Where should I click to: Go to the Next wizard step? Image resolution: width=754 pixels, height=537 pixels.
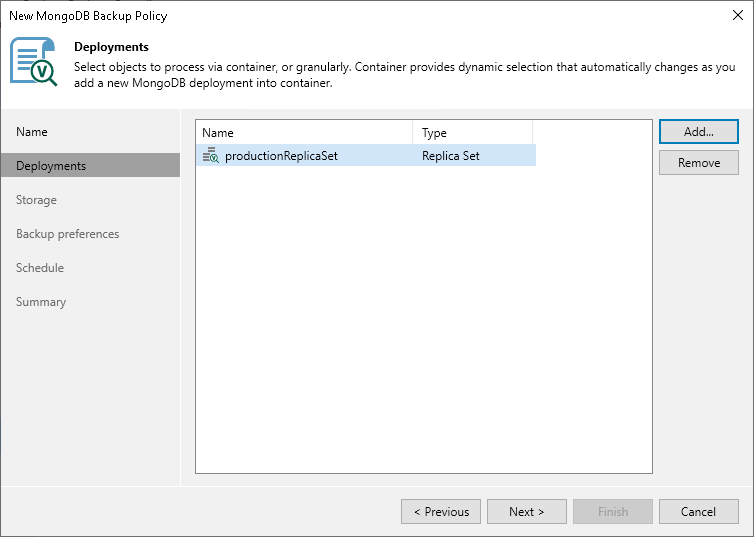[x=527, y=512]
